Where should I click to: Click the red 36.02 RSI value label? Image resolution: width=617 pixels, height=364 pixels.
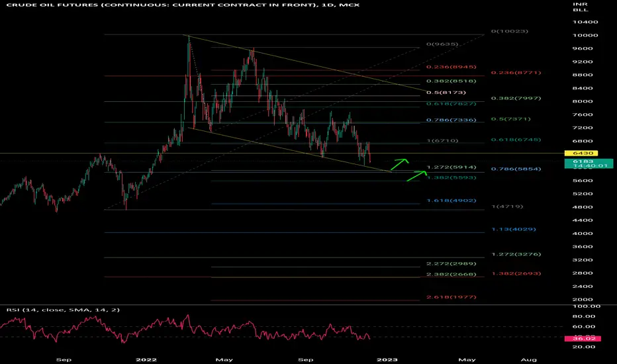click(x=583, y=338)
